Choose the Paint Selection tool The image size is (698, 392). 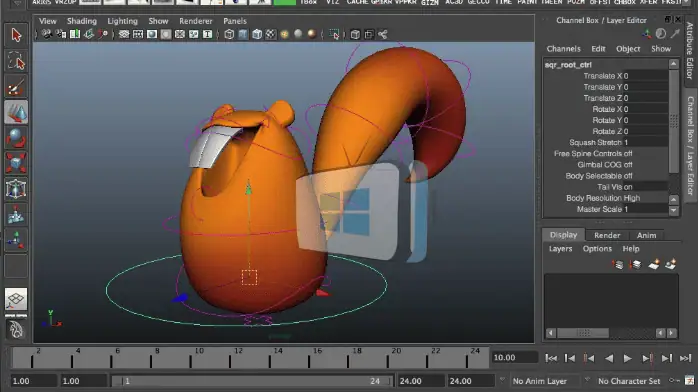16,87
